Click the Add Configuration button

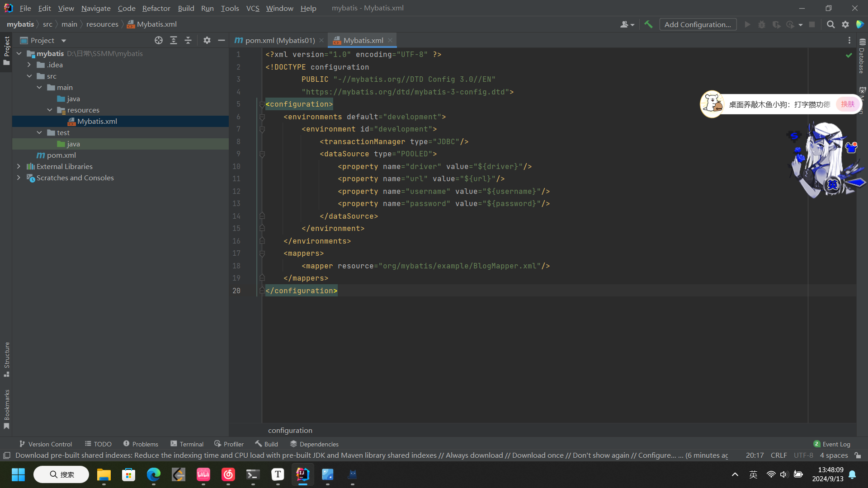698,24
